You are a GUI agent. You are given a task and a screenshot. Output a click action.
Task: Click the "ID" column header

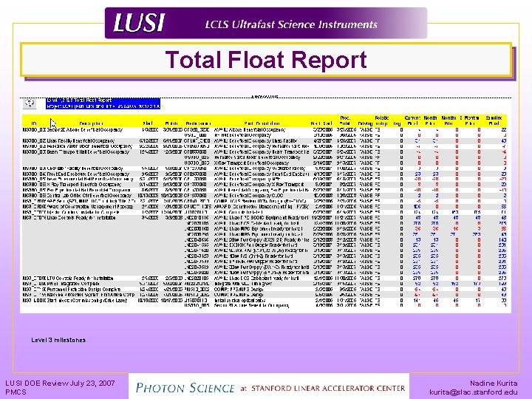coord(34,123)
